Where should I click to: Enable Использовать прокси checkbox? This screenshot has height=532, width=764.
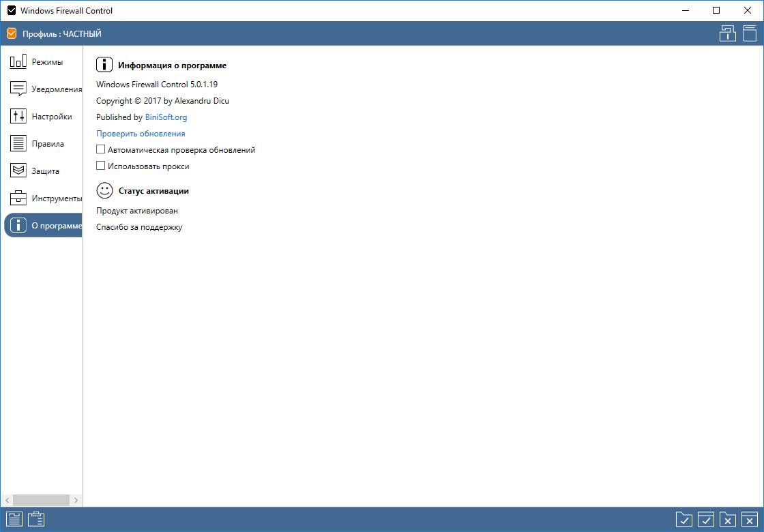pyautogui.click(x=100, y=166)
